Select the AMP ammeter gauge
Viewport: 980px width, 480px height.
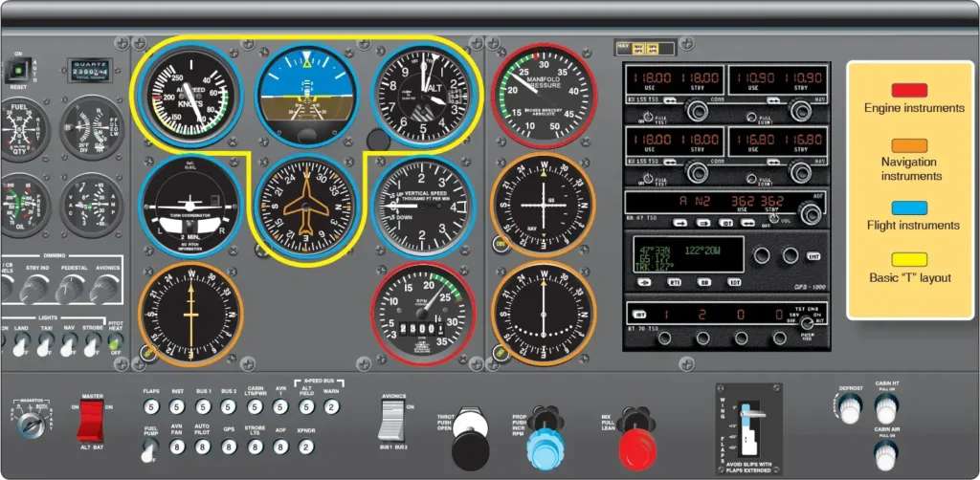click(x=92, y=204)
